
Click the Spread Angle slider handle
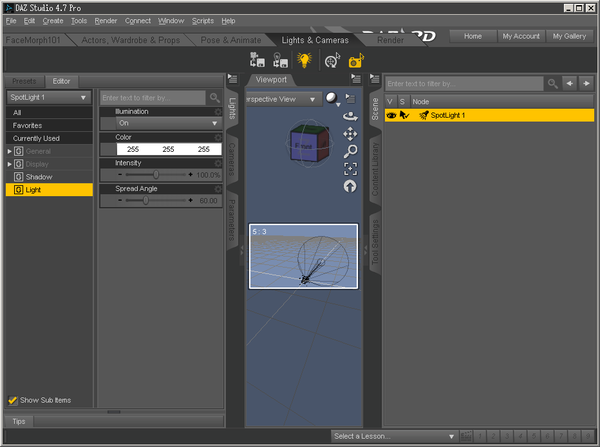[145, 200]
